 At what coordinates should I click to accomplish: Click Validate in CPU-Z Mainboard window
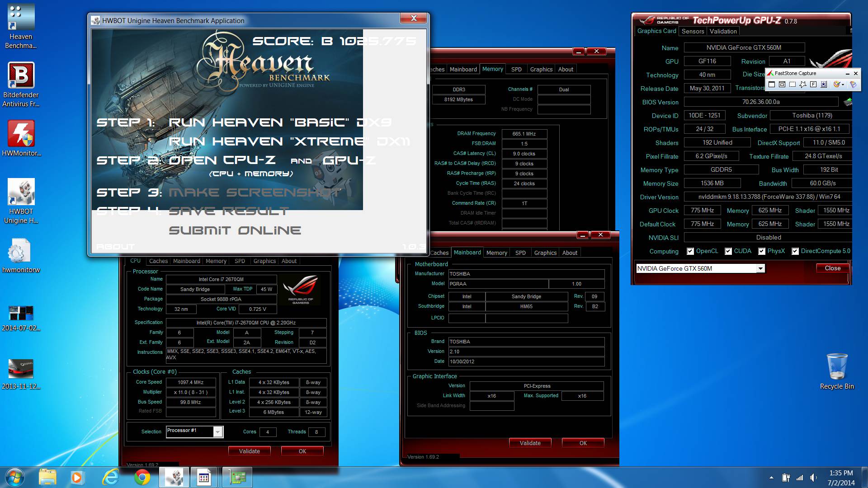tap(530, 443)
